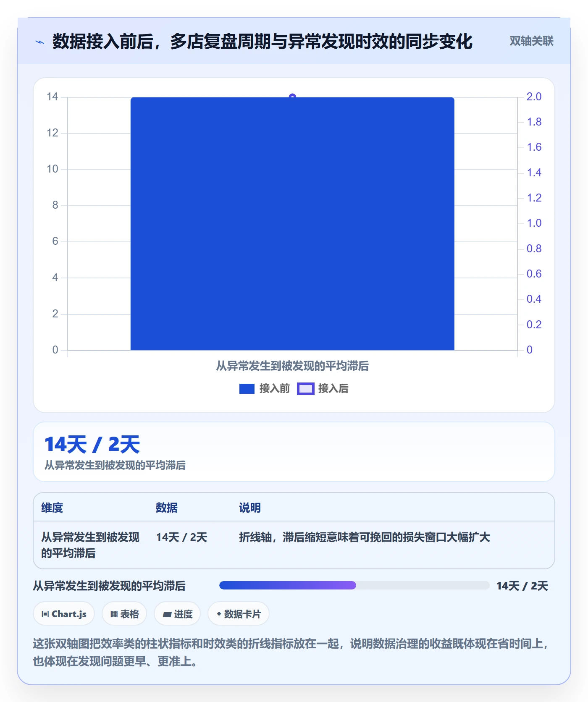588x702 pixels.
Task: Click the purple line data point atop the bar
Action: [x=292, y=97]
